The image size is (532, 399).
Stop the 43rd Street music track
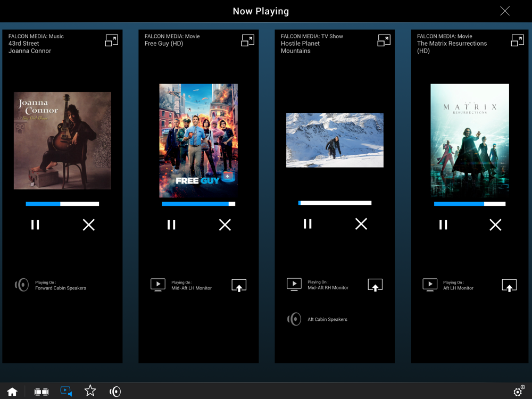pos(89,225)
